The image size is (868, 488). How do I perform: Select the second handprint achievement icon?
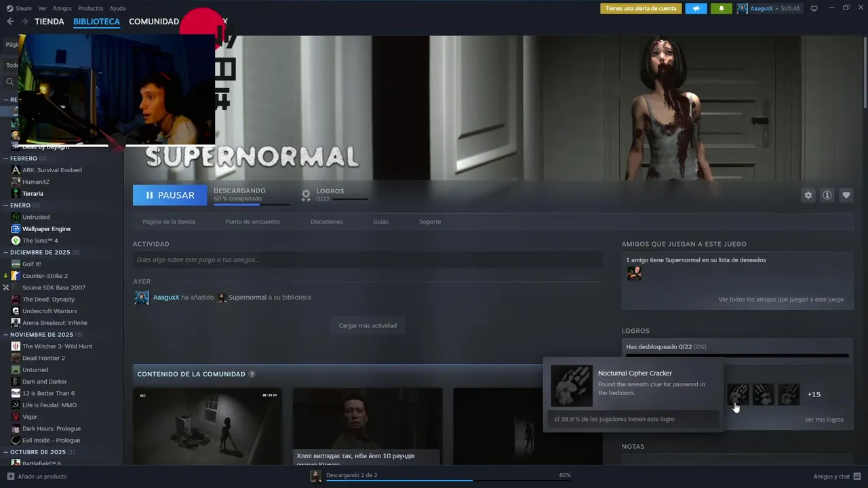(x=763, y=394)
